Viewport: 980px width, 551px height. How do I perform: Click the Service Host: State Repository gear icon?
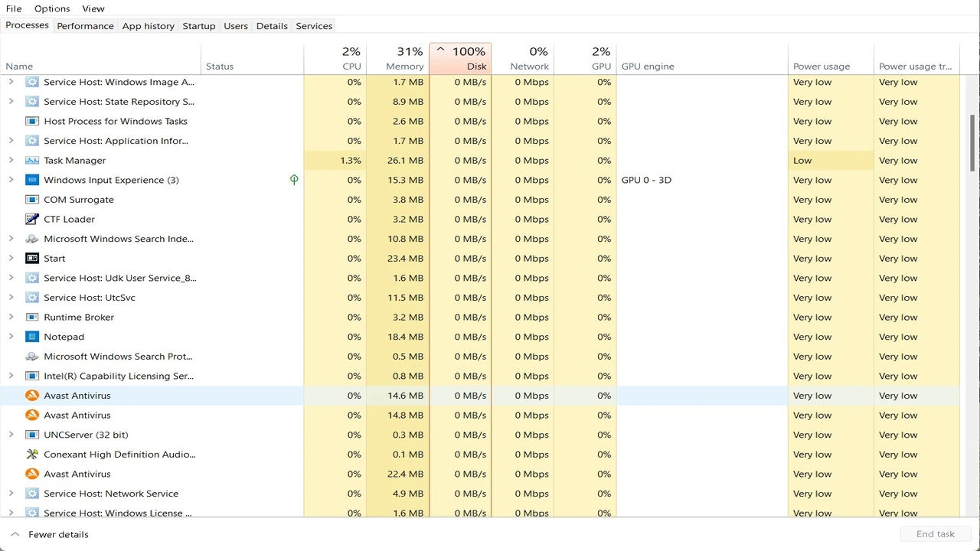32,102
